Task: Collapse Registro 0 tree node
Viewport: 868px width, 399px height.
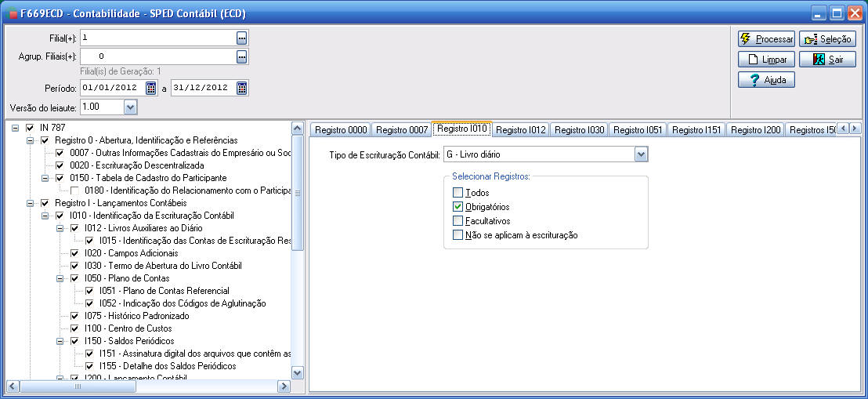Action: point(30,140)
